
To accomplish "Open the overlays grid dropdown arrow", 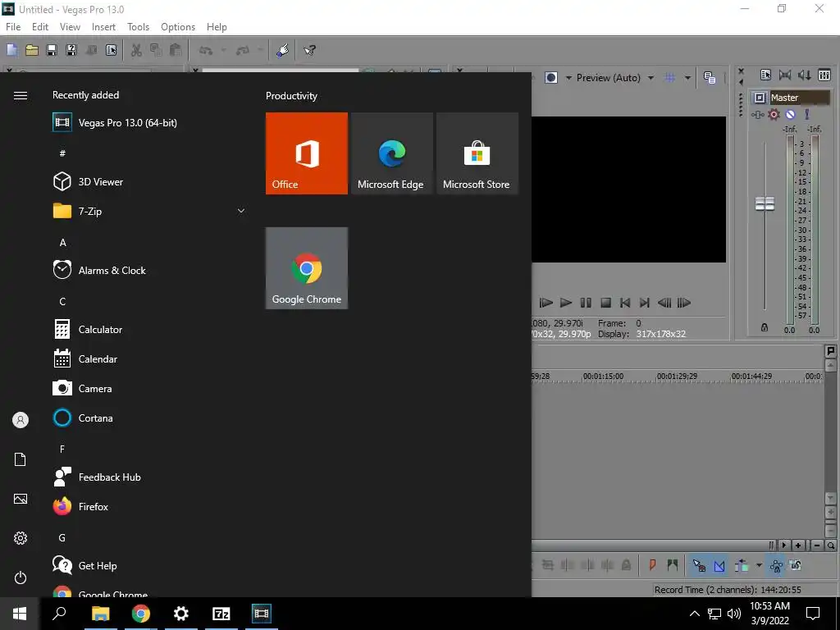I will coord(687,78).
